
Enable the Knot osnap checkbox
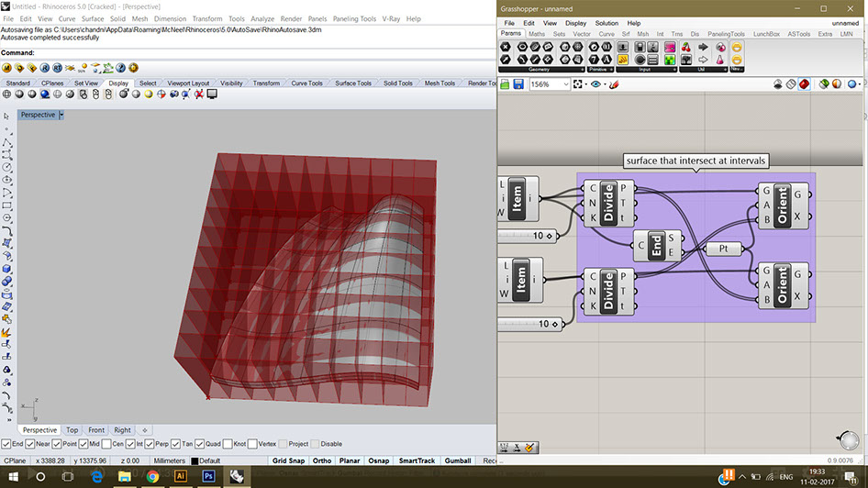(228, 444)
